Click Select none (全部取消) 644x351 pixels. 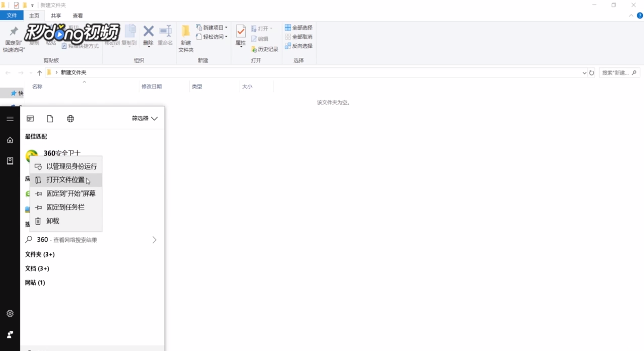(x=299, y=37)
